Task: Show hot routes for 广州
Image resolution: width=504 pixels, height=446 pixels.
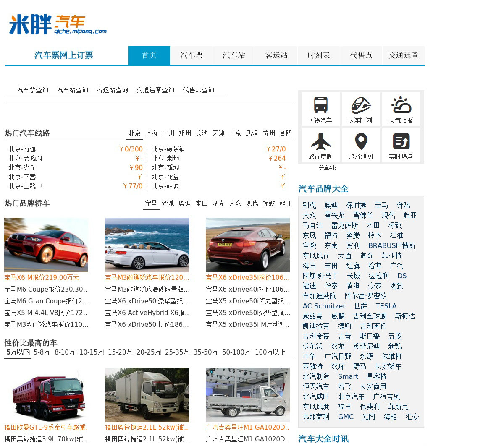Action: pos(168,133)
